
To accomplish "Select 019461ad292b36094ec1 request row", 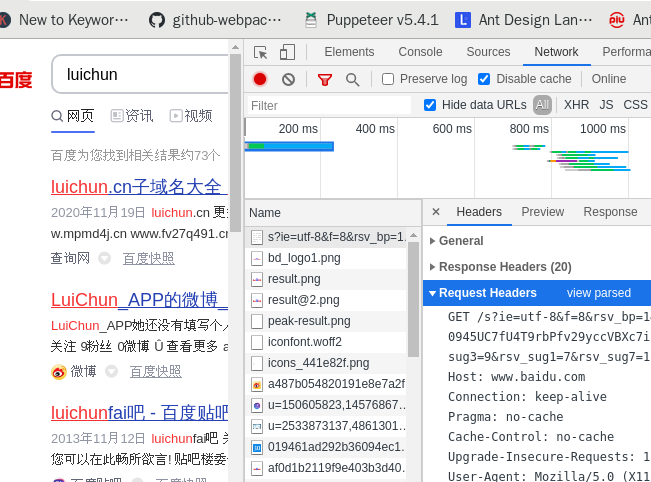I will tap(326, 447).
